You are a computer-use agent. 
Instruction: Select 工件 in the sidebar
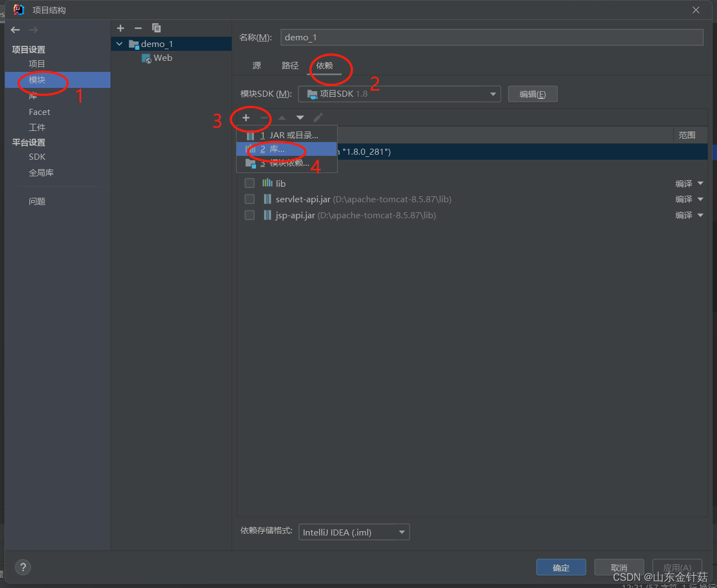coord(37,128)
